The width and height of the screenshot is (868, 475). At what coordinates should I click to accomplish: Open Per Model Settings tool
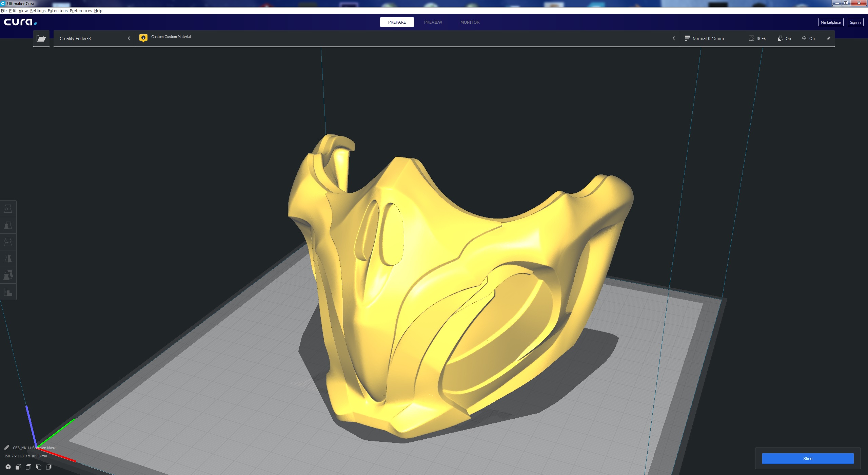[x=8, y=275]
